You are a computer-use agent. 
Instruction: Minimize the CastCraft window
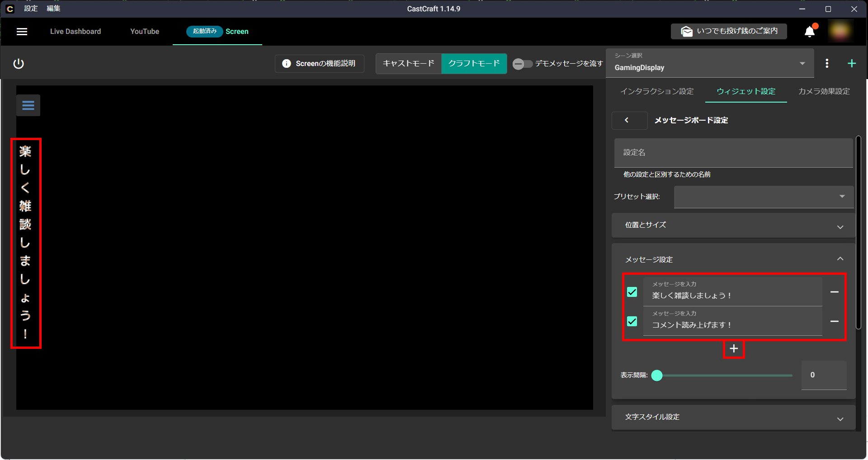pos(802,9)
